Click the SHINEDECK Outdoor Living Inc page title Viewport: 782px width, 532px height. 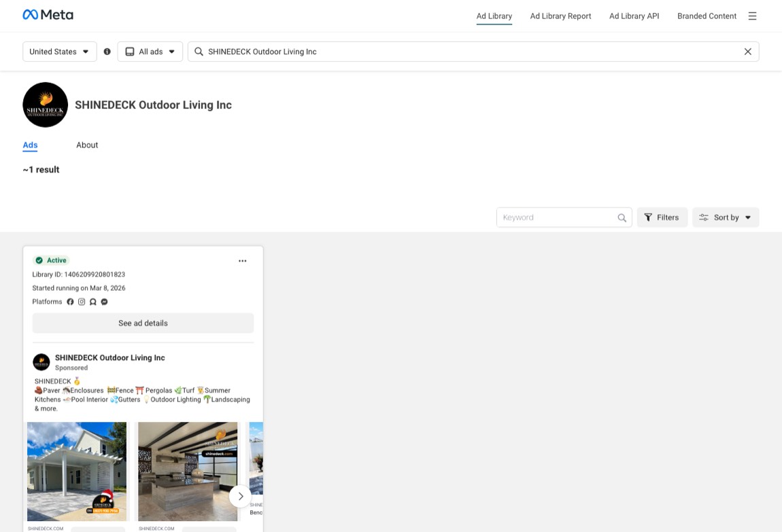coord(153,105)
